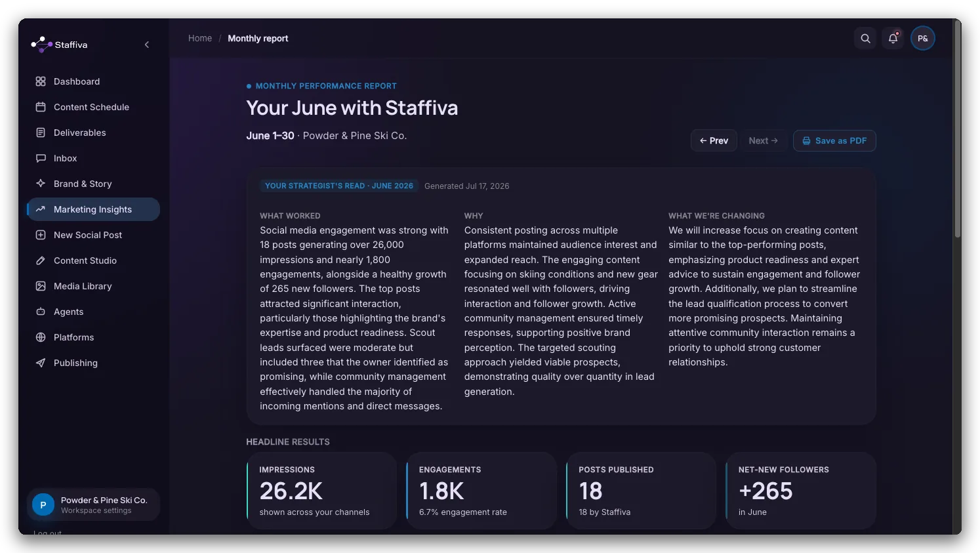Click the Dashboard grid icon
The height and width of the screenshot is (553, 980).
pos(41,81)
